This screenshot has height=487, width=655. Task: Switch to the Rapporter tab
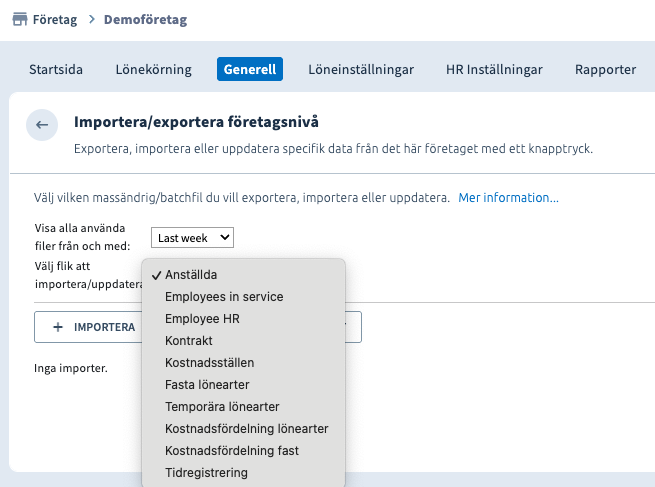(x=605, y=69)
